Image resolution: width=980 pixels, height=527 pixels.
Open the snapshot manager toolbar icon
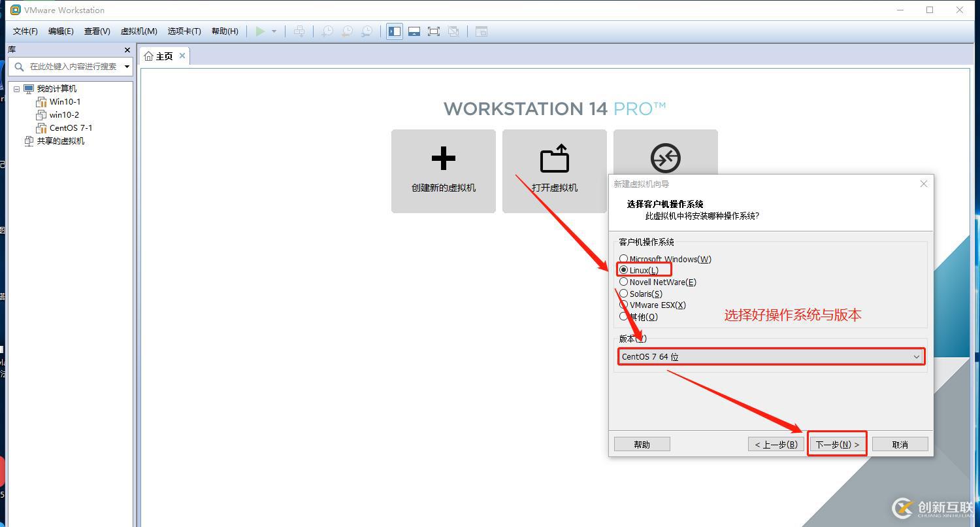[x=367, y=31]
